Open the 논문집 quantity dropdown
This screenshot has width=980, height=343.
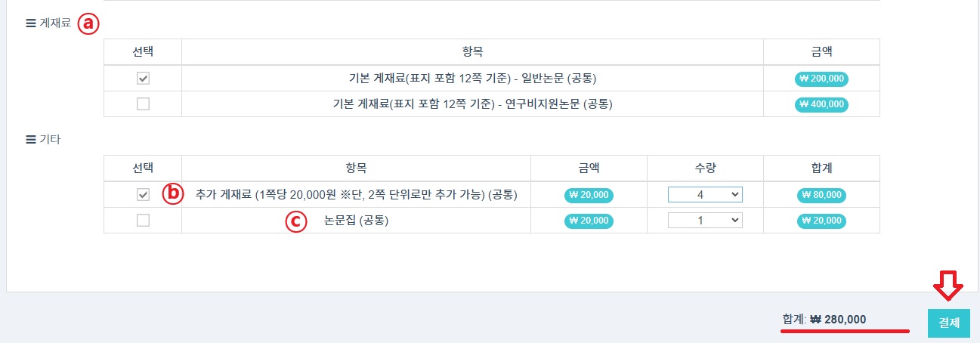click(x=705, y=221)
